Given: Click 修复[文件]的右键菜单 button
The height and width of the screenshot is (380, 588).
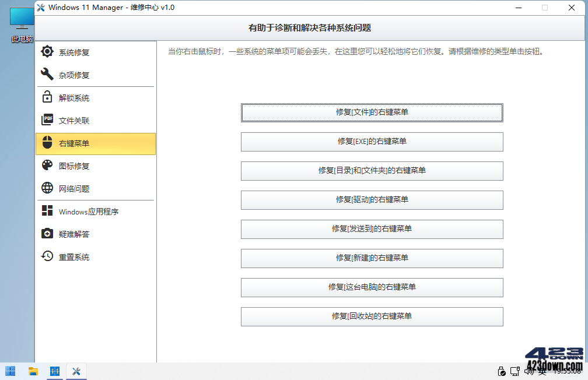Looking at the screenshot, I should click(x=372, y=112).
